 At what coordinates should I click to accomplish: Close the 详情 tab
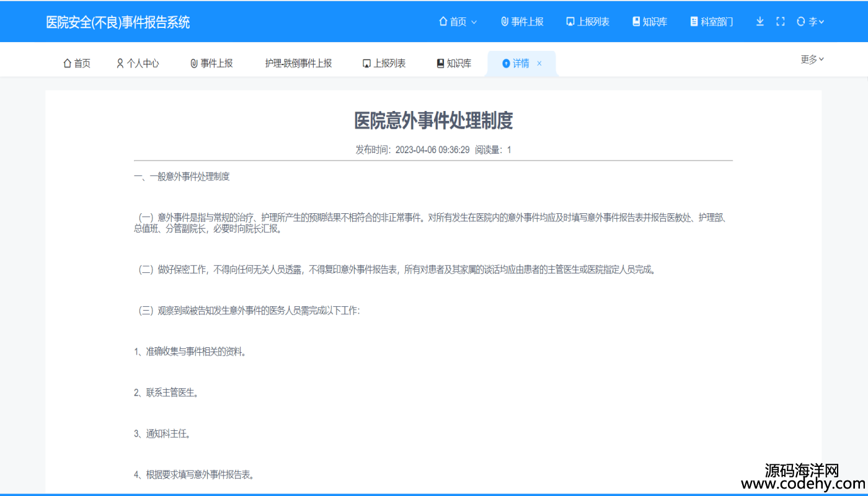click(539, 63)
